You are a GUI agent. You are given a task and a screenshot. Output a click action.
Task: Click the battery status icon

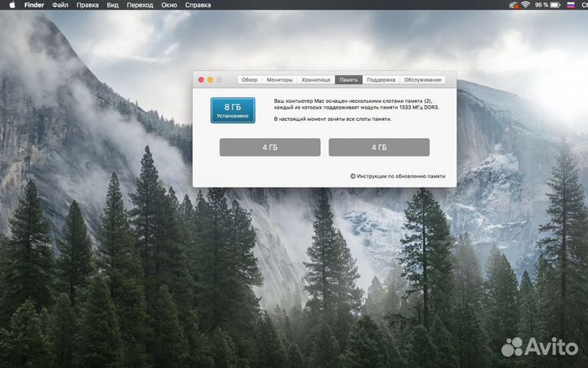pos(555,5)
